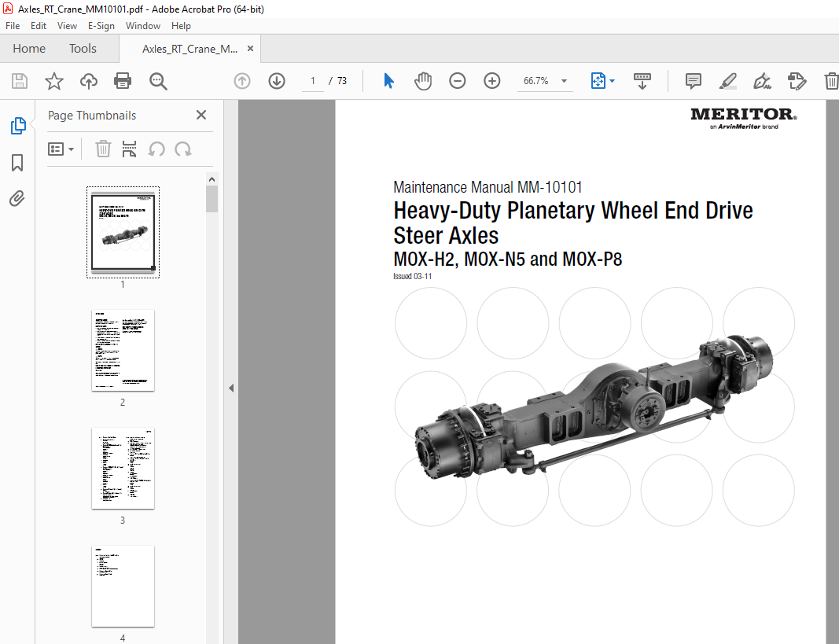This screenshot has height=644, width=839.
Task: Open the E-Sign menu
Action: [x=101, y=25]
